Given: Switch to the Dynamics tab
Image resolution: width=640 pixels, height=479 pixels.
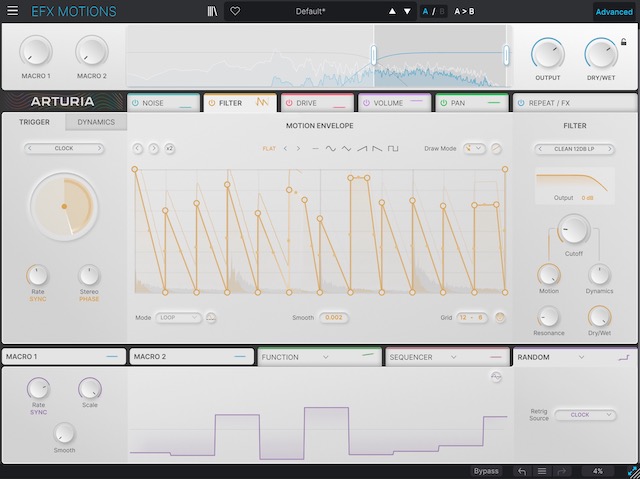Looking at the screenshot, I should point(96,123).
